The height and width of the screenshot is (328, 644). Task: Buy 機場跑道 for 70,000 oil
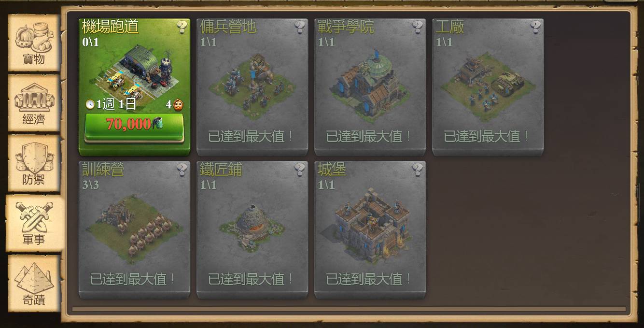point(134,125)
